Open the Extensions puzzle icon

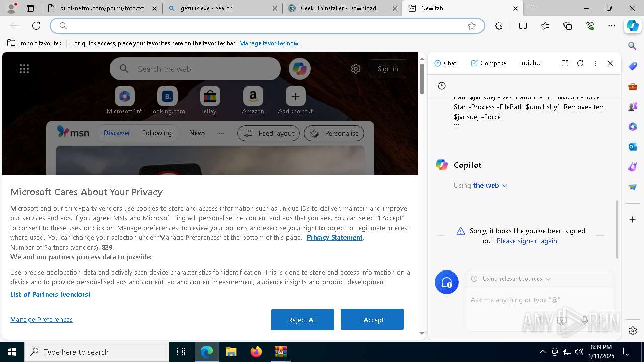[499, 26]
